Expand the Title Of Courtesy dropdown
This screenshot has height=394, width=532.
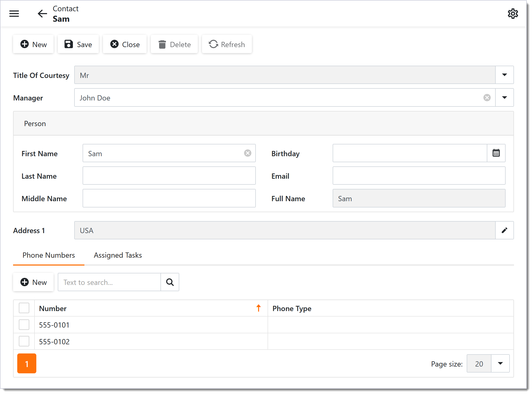tap(504, 75)
